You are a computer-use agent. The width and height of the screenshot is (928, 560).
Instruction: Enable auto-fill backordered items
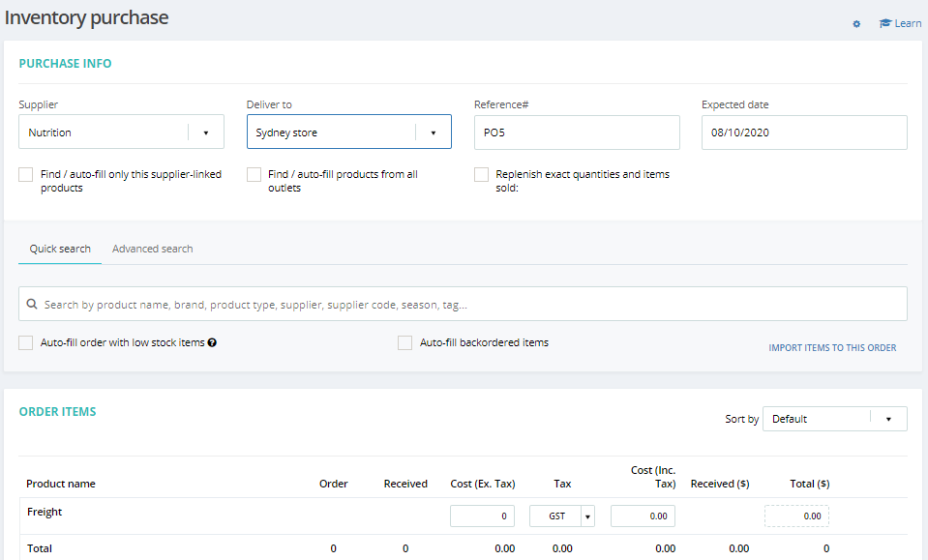405,342
